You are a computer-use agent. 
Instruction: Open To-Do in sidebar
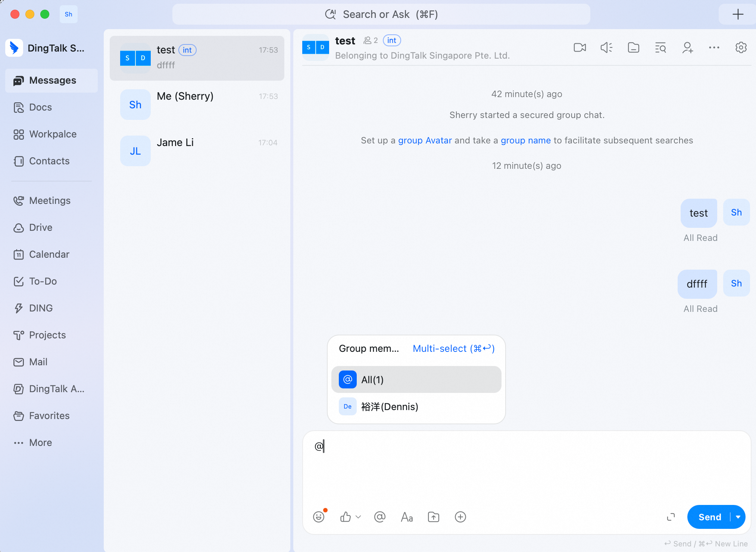coord(51,281)
